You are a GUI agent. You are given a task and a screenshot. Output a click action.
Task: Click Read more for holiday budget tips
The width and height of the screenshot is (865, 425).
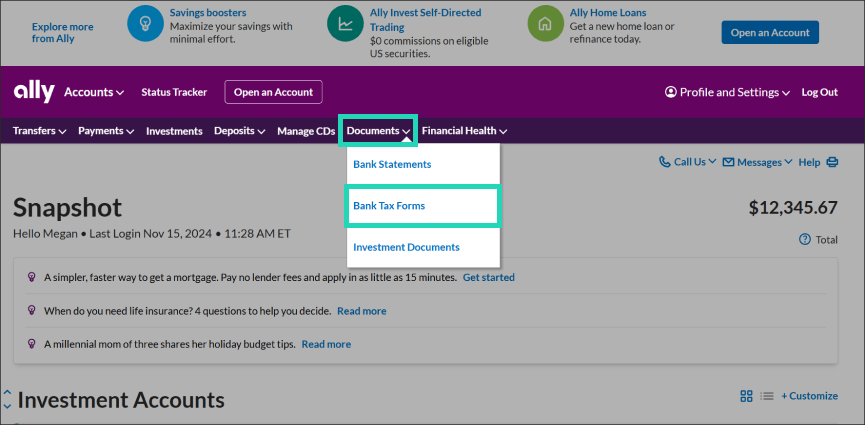point(326,344)
